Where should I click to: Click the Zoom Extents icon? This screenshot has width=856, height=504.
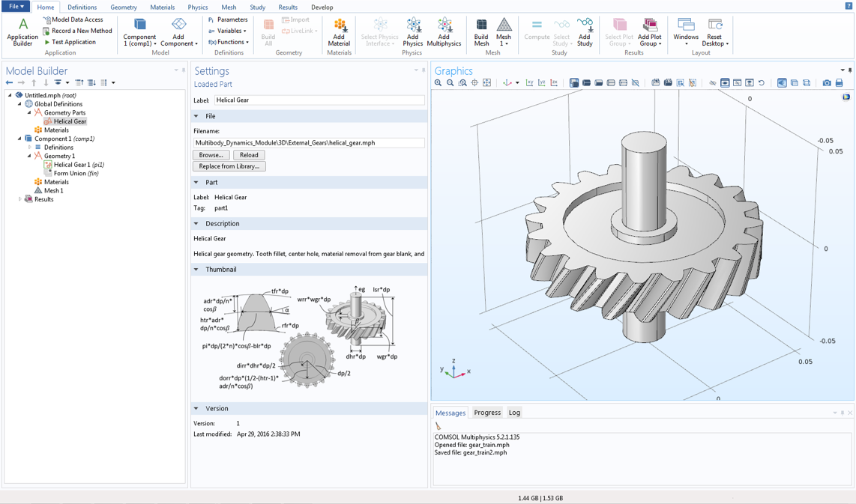(487, 83)
